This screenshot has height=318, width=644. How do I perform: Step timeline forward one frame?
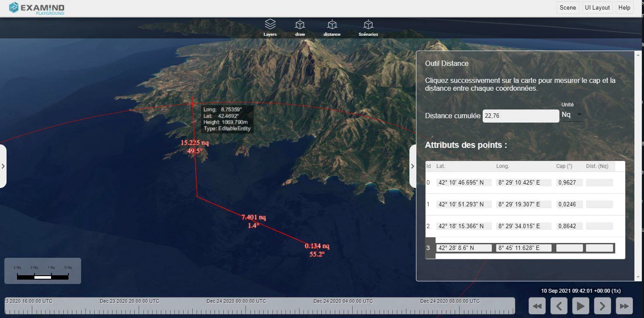click(603, 306)
